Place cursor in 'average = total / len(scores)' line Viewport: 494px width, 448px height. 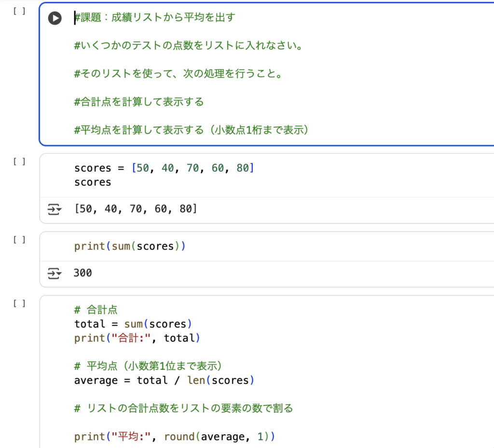(164, 380)
